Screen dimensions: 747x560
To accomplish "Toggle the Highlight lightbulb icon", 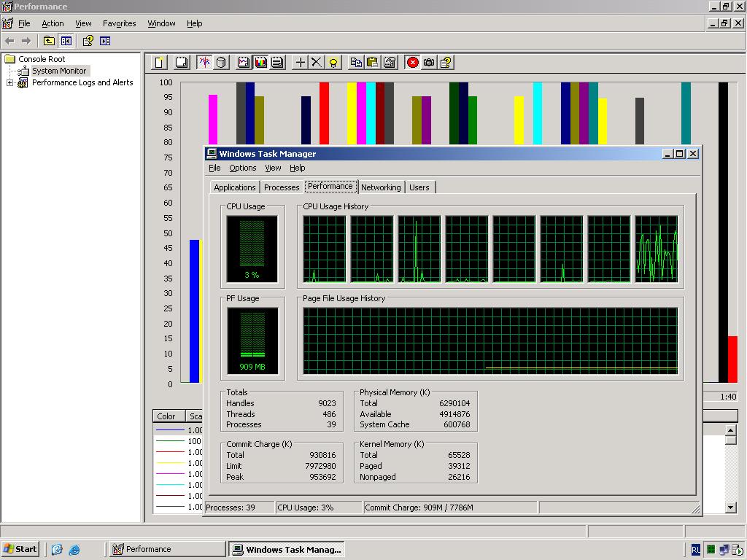I will 333,63.
